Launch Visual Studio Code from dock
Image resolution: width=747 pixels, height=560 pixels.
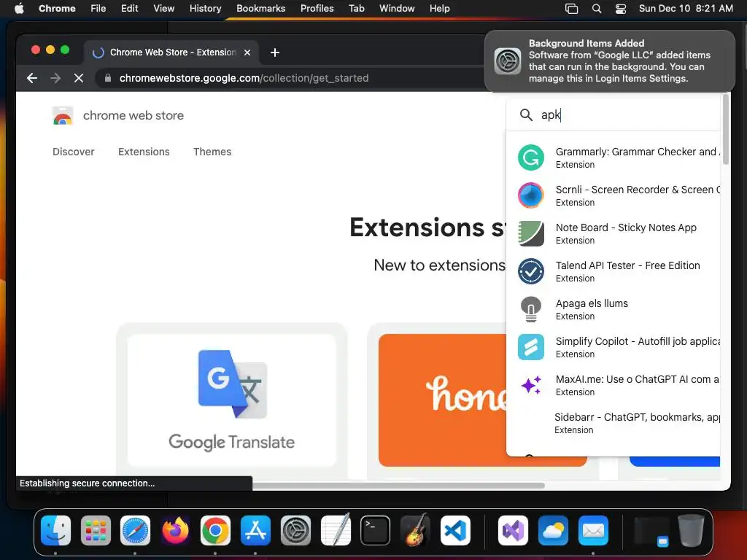click(455, 530)
